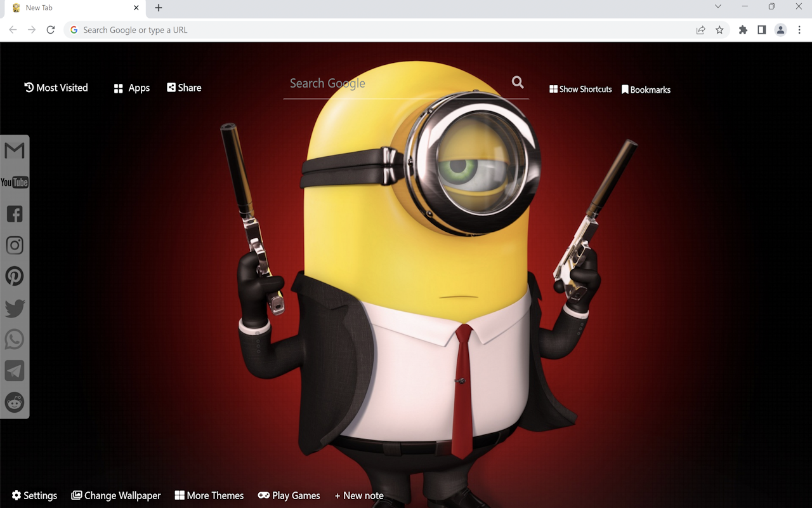Click Play Games

[x=289, y=495]
